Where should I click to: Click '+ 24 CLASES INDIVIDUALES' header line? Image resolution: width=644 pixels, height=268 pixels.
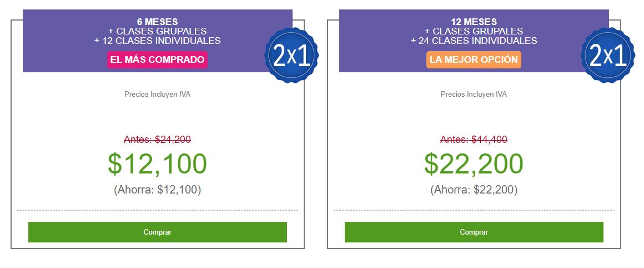pyautogui.click(x=474, y=41)
